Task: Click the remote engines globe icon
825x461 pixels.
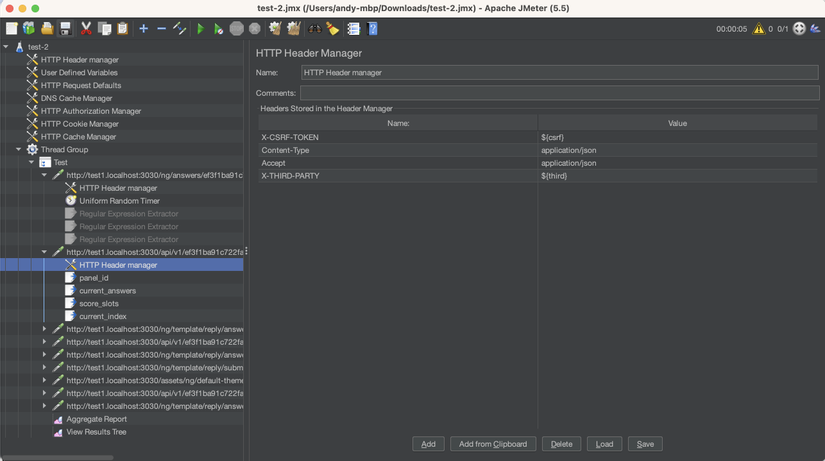Action: click(799, 28)
